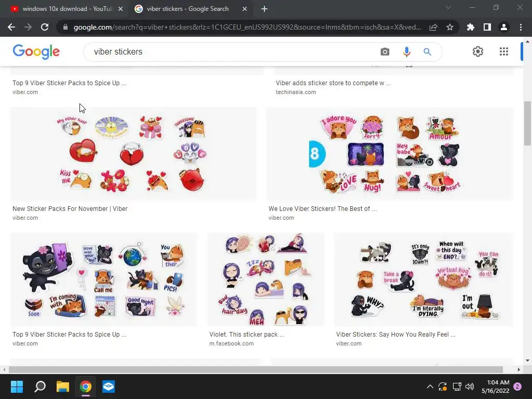Expand the hidden system tray icons

(430, 387)
